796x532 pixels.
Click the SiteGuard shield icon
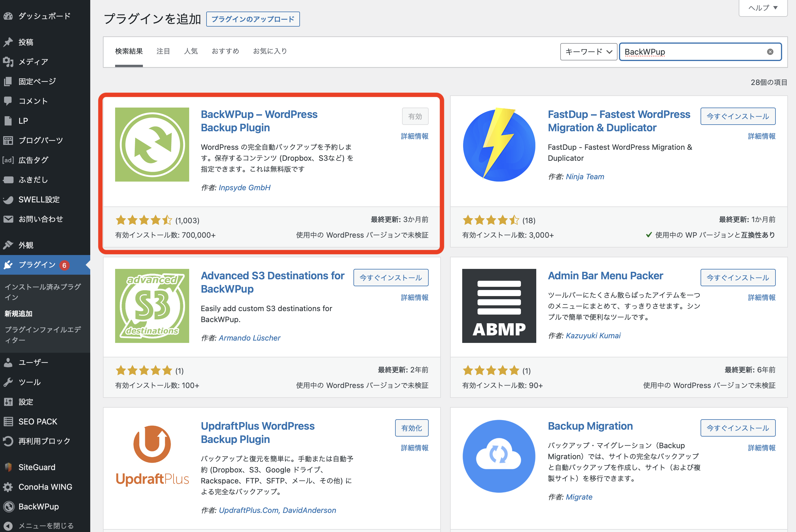8,467
